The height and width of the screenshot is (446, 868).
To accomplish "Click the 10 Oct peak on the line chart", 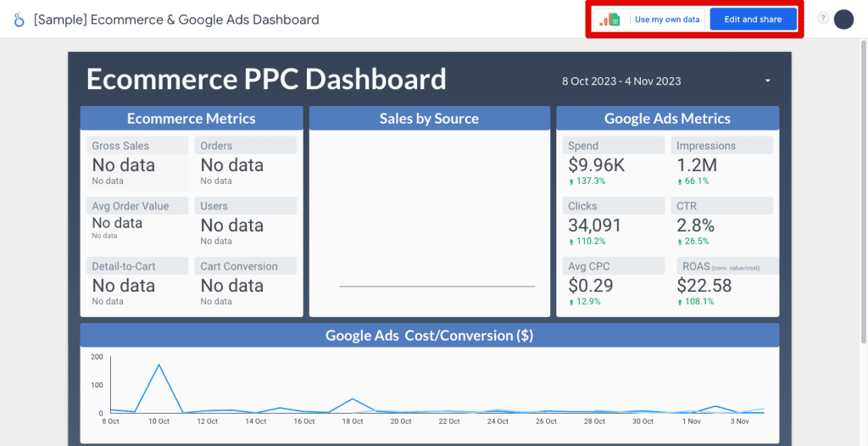I will click(159, 365).
